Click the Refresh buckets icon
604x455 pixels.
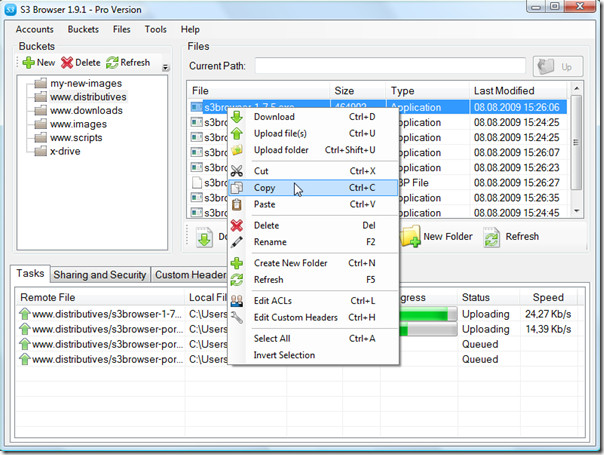(112, 63)
